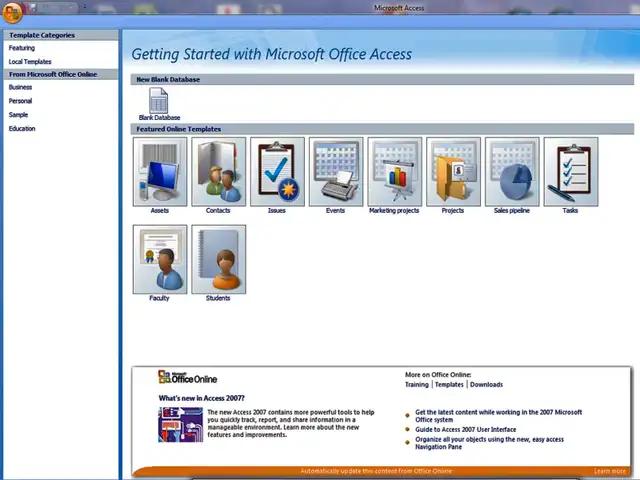640x480 pixels.
Task: Select the Tasks template
Action: (571, 176)
